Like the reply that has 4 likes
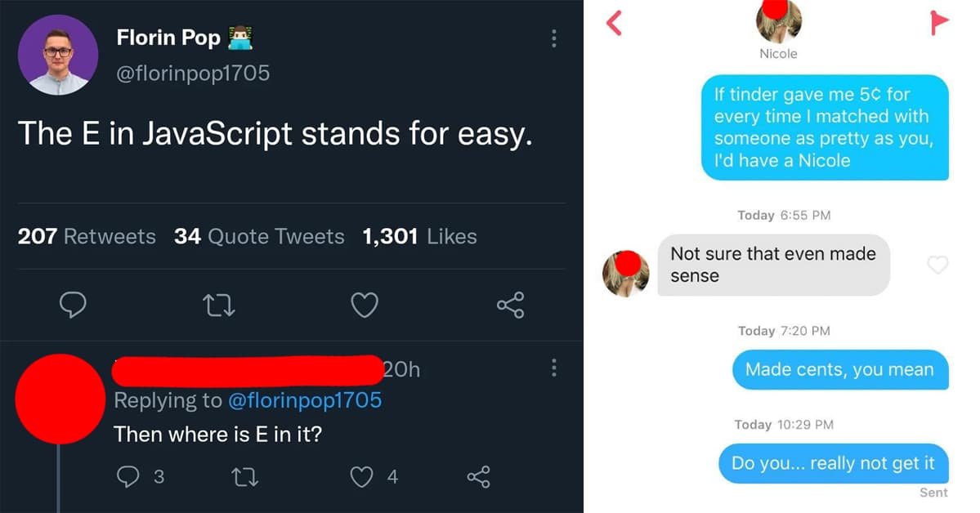The height and width of the screenshot is (513, 980). (362, 476)
